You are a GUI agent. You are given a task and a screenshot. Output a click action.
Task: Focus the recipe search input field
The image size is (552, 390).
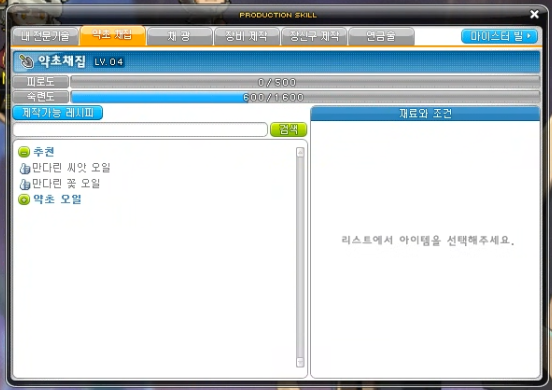[x=140, y=130]
